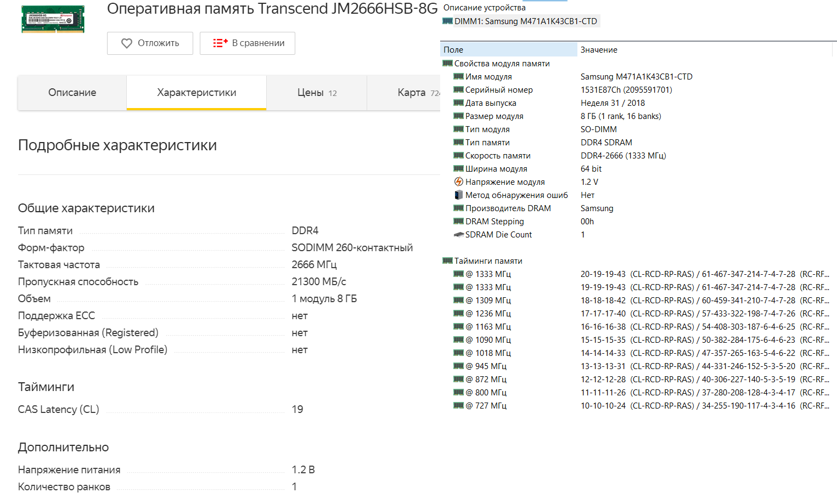The image size is (837, 504).
Task: Click the value 2666 МГц for Тактовая частота
Action: click(x=314, y=265)
